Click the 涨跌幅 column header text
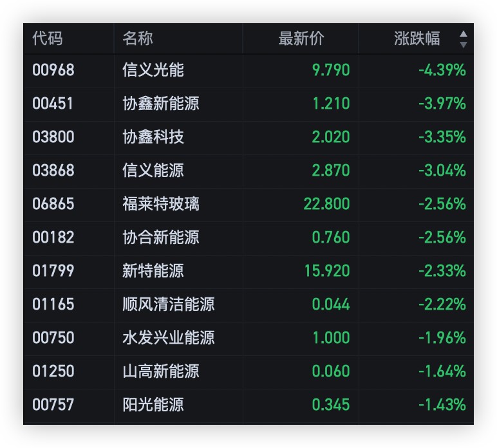Image resolution: width=497 pixels, height=448 pixels. (x=417, y=39)
